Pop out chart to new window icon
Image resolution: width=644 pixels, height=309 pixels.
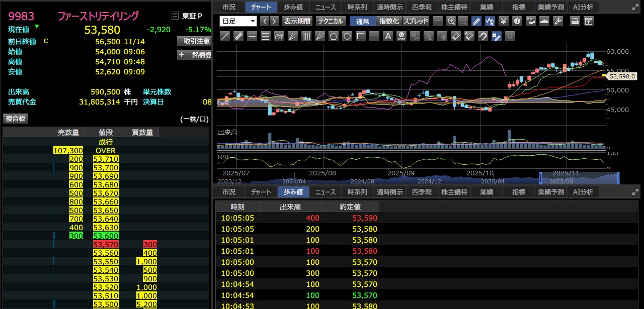pyautogui.click(x=588, y=21)
